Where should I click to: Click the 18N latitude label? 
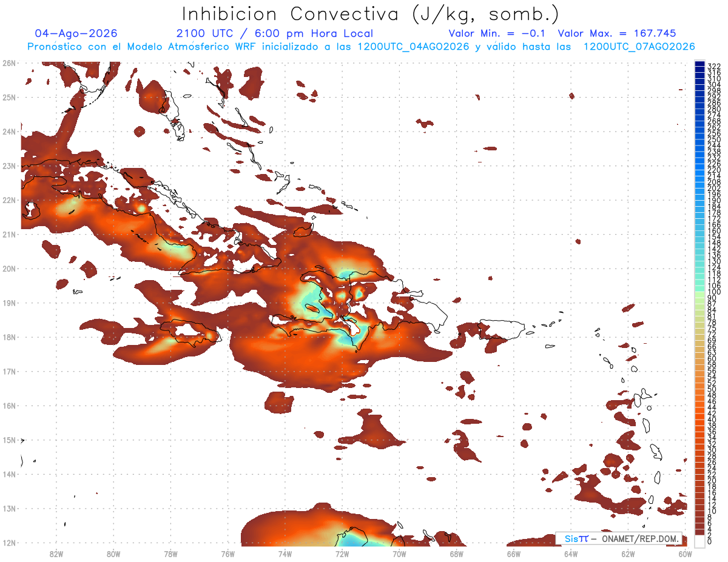coord(9,337)
